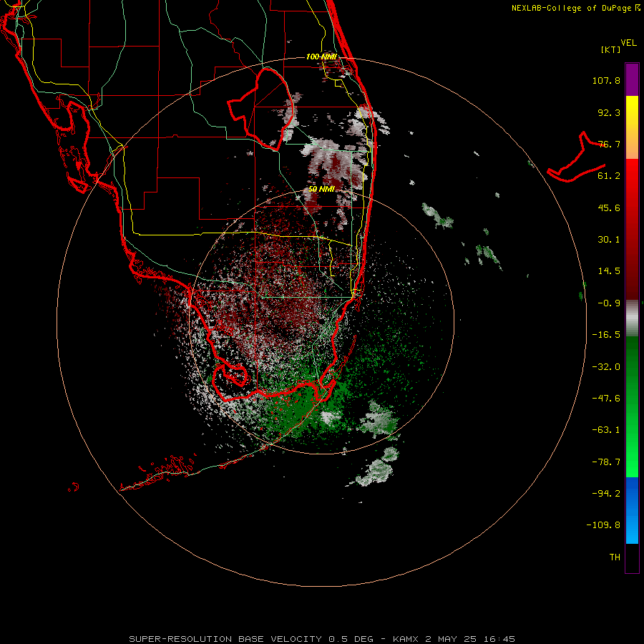Select the -32.0 legend value

point(606,367)
